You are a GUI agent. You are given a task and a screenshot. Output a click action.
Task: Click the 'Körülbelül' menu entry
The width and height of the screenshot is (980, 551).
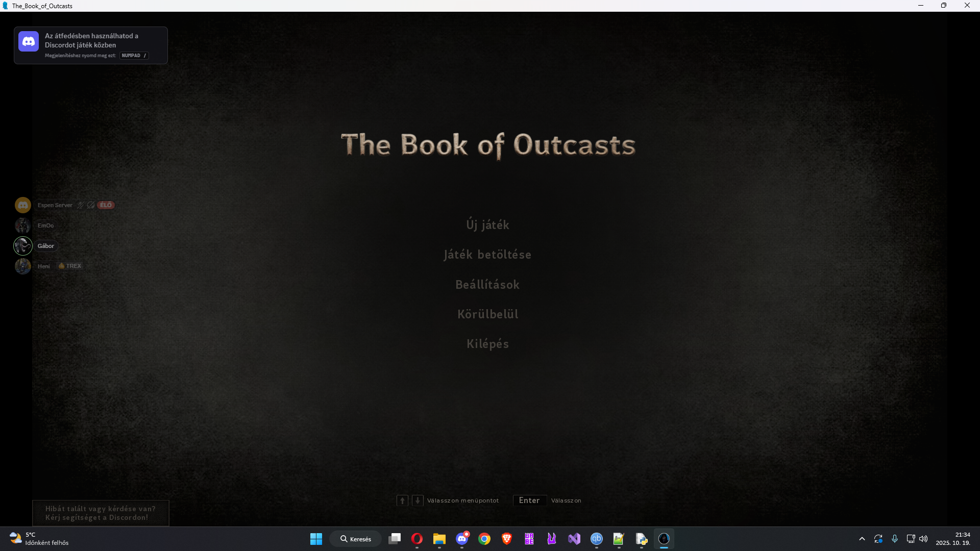(x=487, y=314)
